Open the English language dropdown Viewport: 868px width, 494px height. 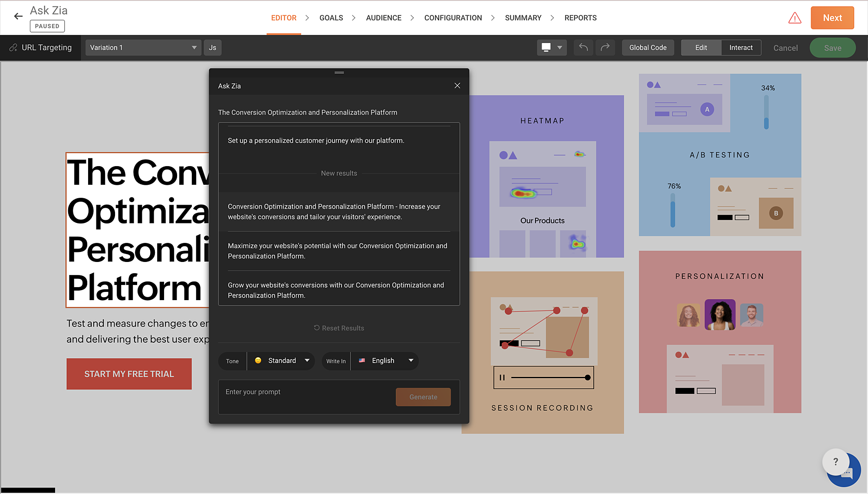385,360
